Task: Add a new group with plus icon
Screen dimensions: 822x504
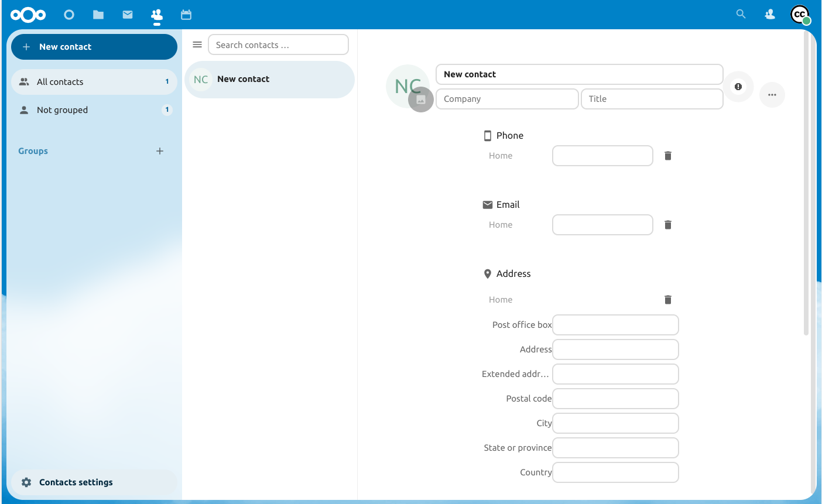Action: pos(160,151)
